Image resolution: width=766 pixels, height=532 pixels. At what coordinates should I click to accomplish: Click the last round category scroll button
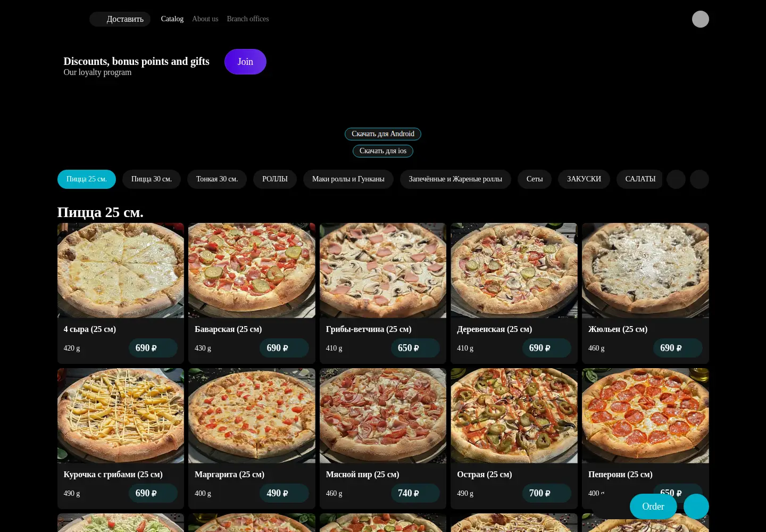pos(700,179)
